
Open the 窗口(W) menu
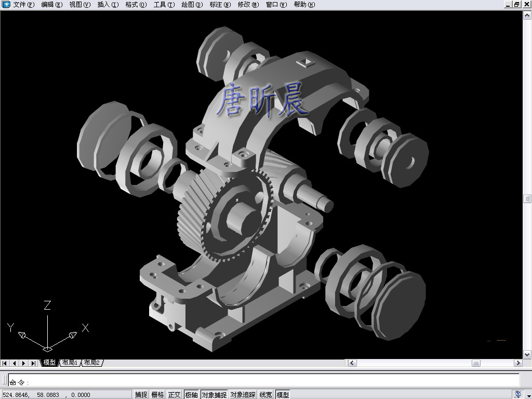pyautogui.click(x=276, y=4)
